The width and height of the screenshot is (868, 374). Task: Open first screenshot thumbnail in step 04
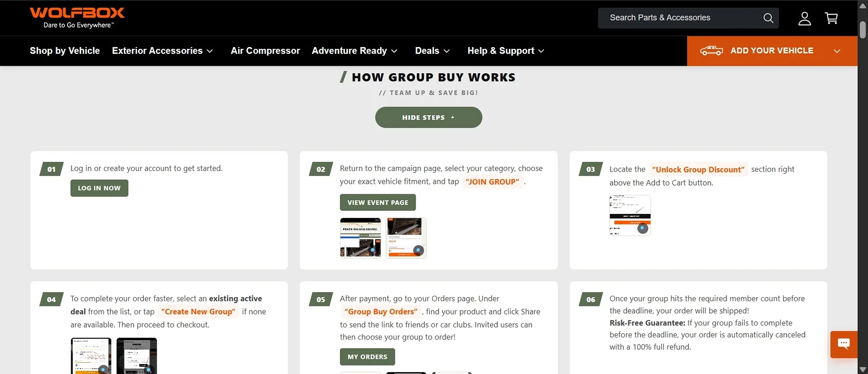pos(91,356)
